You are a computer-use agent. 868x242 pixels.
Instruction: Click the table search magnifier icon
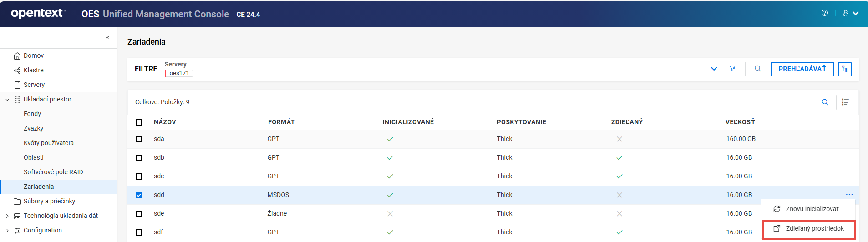click(825, 102)
